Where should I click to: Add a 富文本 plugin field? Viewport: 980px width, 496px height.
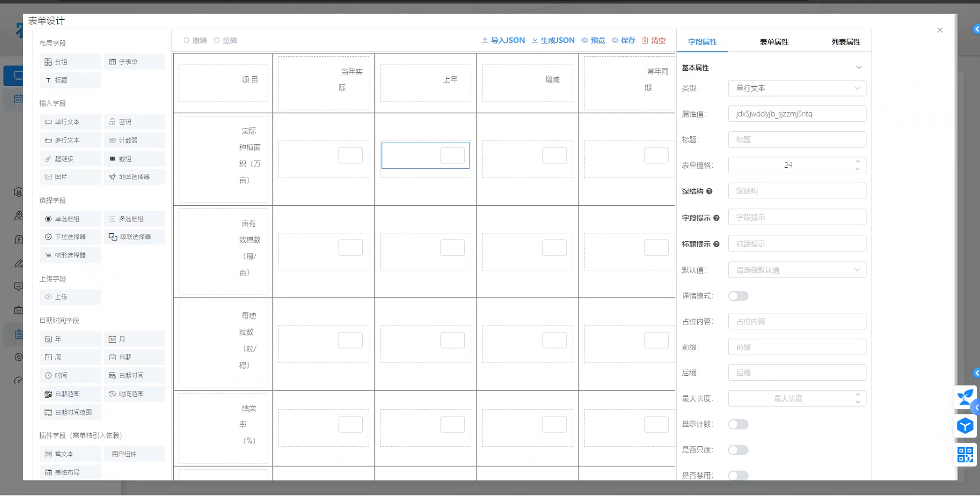coord(70,454)
